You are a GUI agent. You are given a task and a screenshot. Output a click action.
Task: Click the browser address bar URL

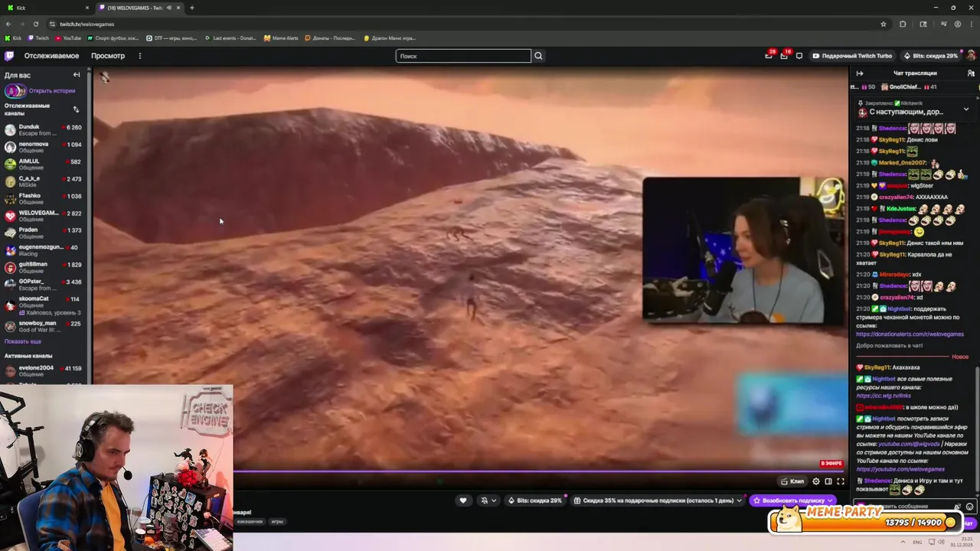click(x=87, y=24)
